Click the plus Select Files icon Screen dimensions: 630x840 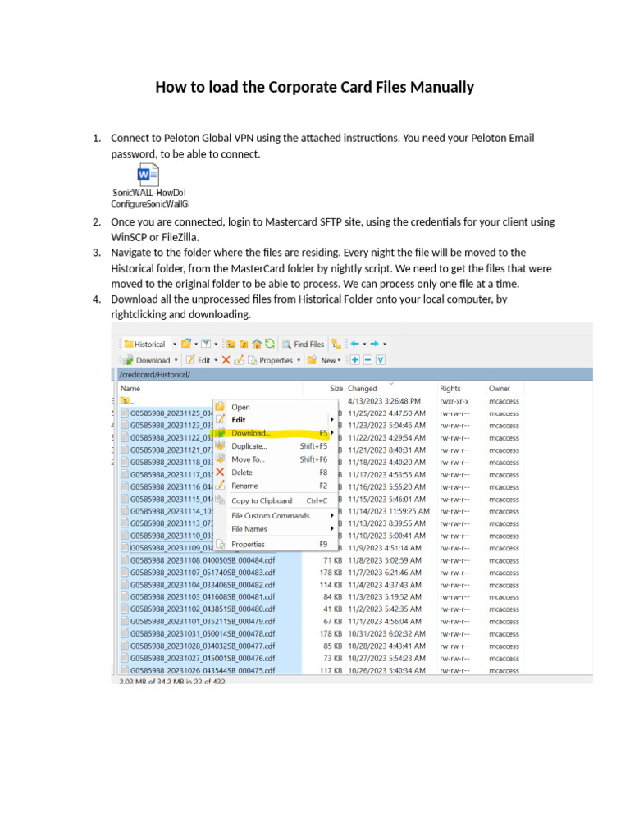click(355, 360)
